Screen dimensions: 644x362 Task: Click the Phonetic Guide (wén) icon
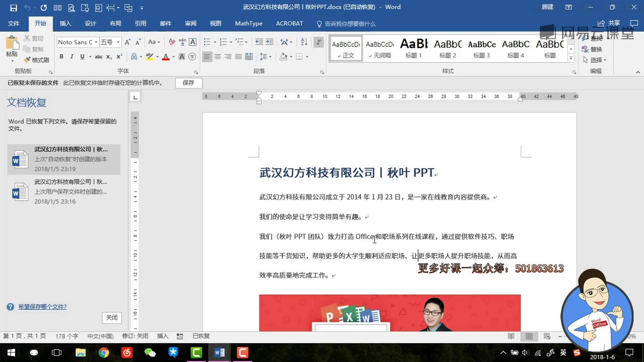[182, 42]
